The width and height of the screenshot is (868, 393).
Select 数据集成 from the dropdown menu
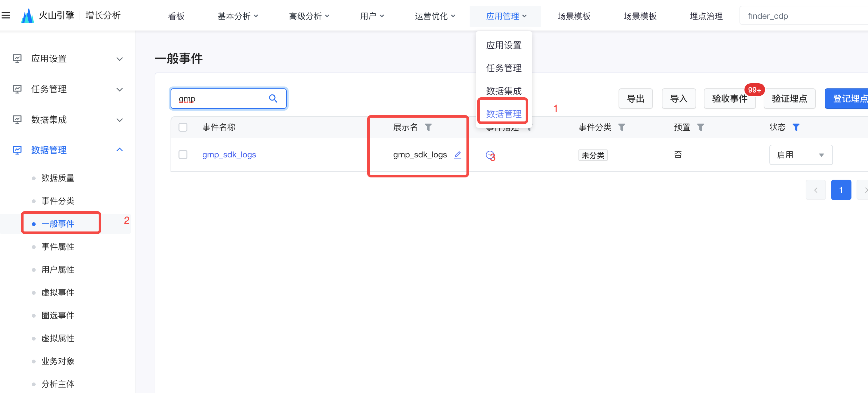[x=503, y=91]
